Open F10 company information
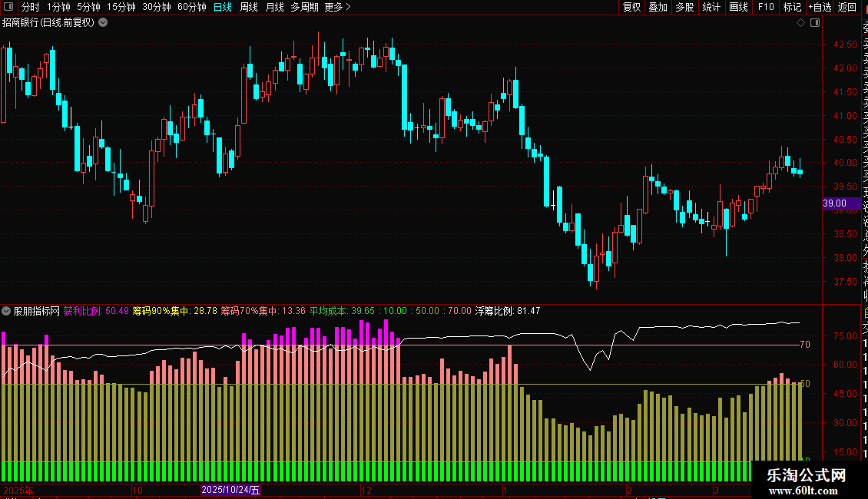 [766, 7]
